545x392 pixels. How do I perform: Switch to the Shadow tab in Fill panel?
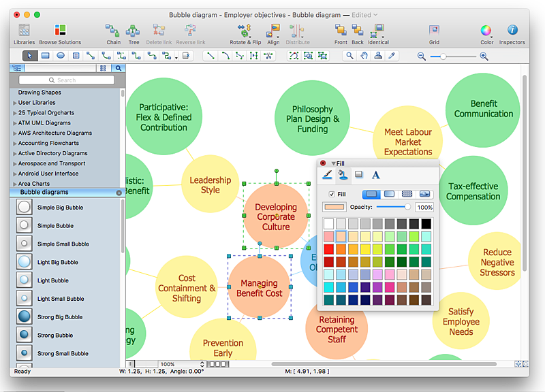[359, 175]
